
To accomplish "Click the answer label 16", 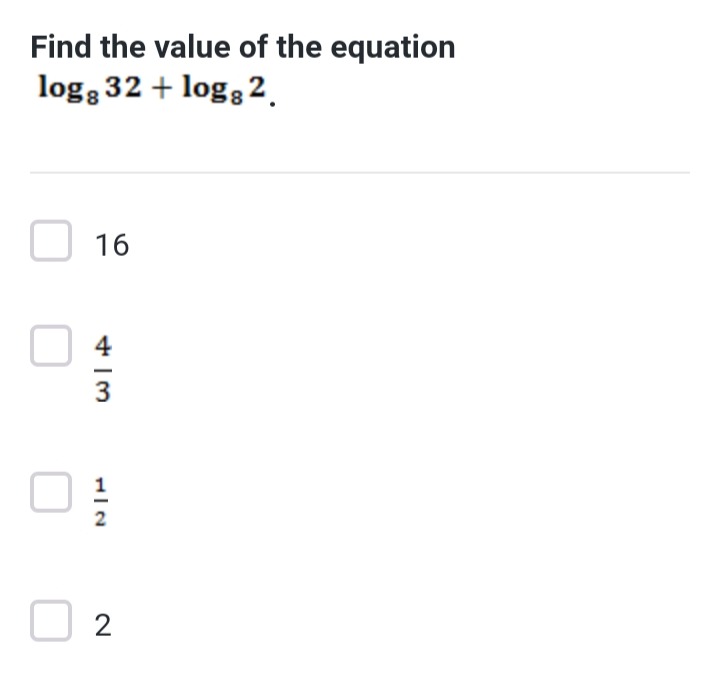I will pyautogui.click(x=112, y=245).
